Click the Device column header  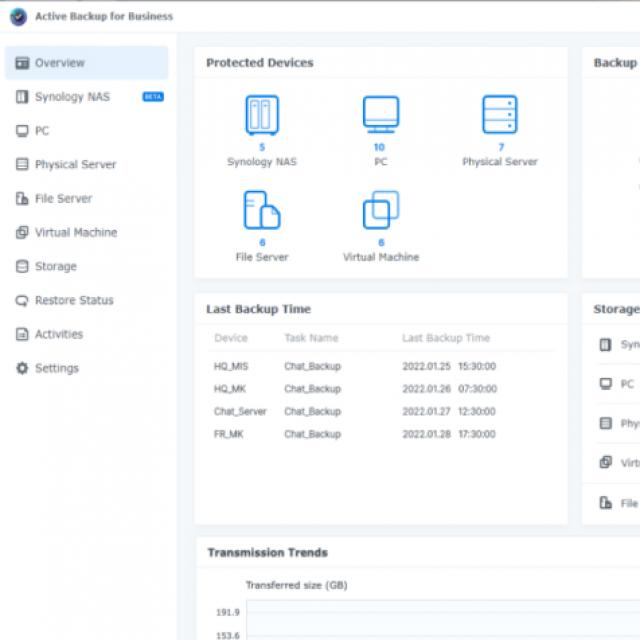tap(231, 338)
